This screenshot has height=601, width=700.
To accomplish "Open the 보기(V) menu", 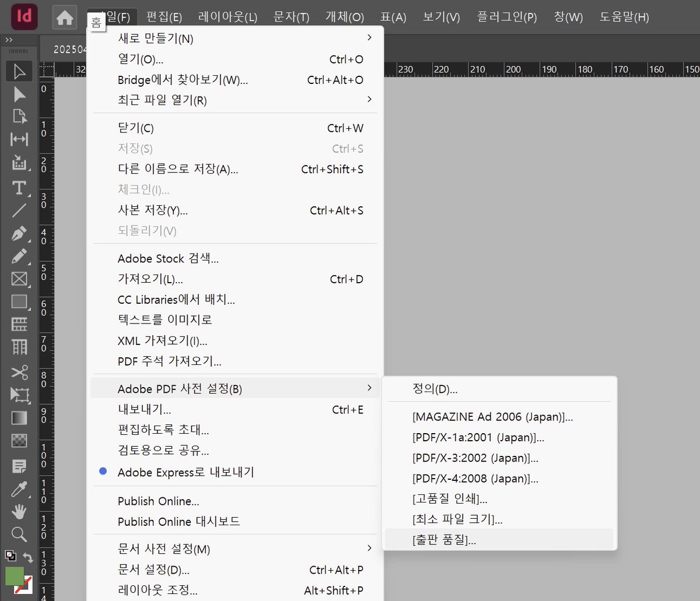I will (442, 17).
